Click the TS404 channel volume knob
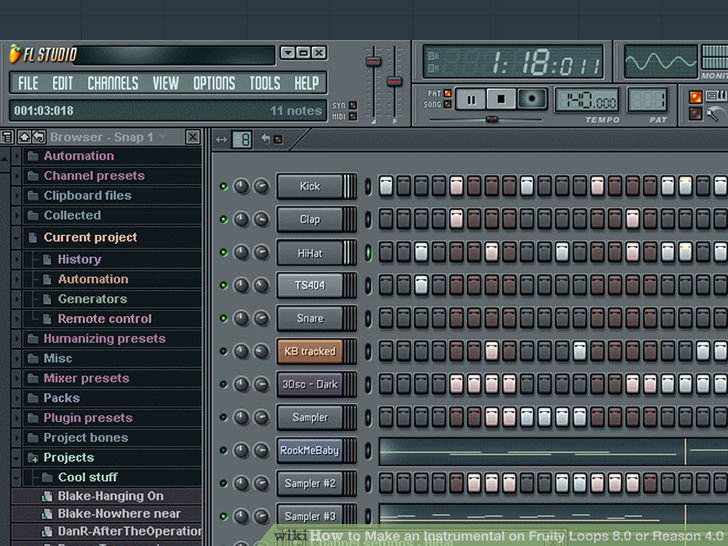The width and height of the screenshot is (728, 546). coord(261,285)
